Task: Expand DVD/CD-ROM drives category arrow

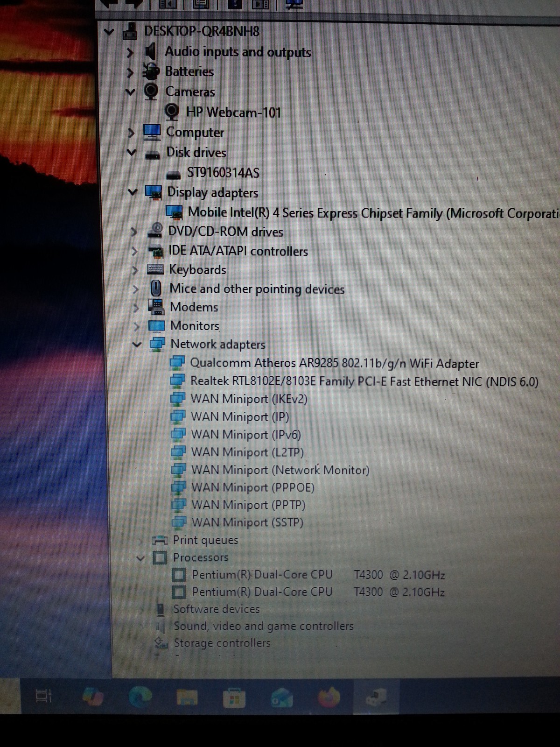Action: point(134,232)
